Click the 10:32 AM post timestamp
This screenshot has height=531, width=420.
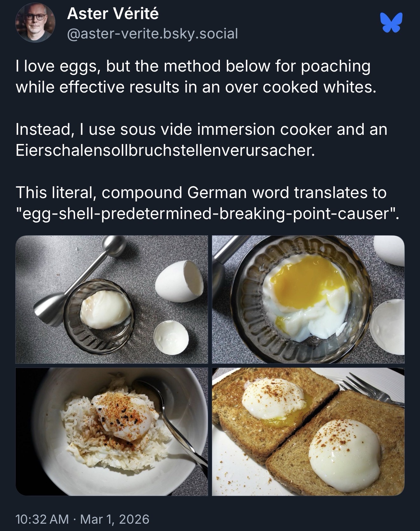coord(42,519)
